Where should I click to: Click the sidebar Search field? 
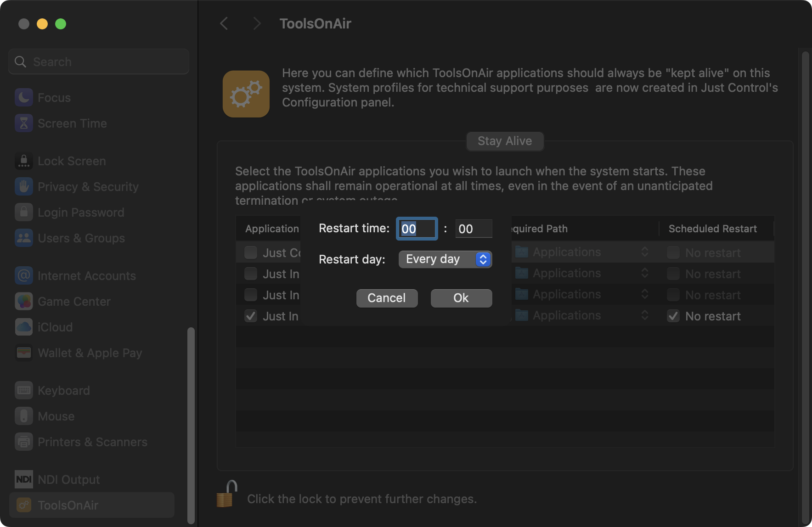point(99,62)
